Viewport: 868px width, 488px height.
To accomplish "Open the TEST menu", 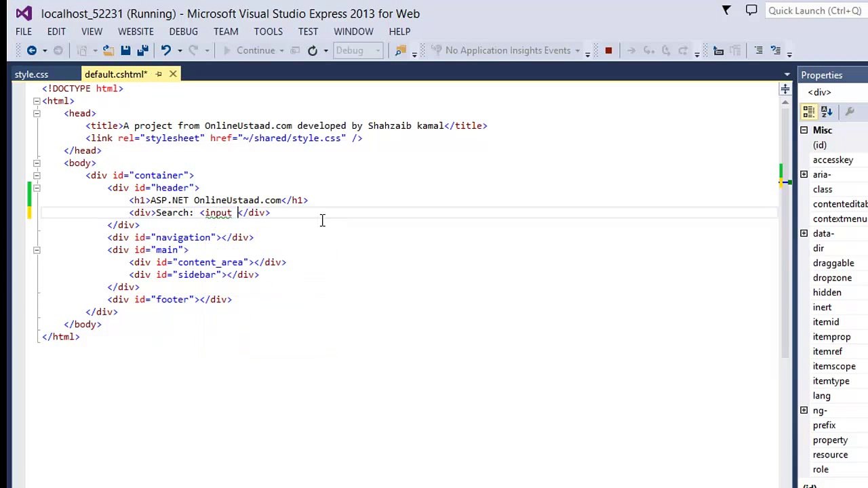I will tap(308, 31).
